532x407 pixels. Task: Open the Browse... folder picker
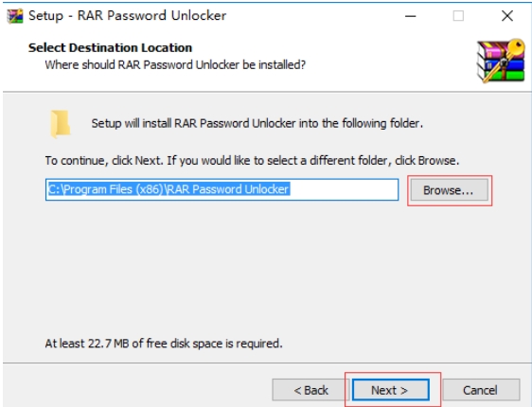point(450,190)
